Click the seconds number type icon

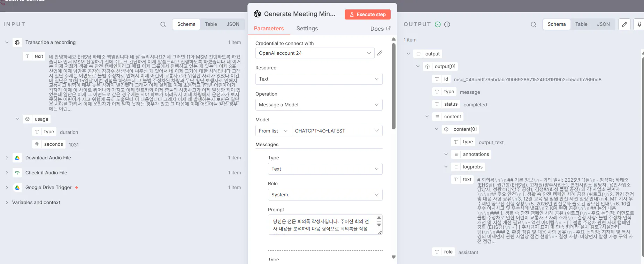[37, 144]
